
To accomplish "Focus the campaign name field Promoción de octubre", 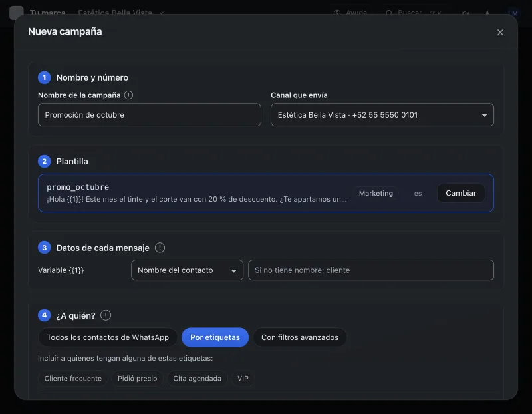I will 149,114.
